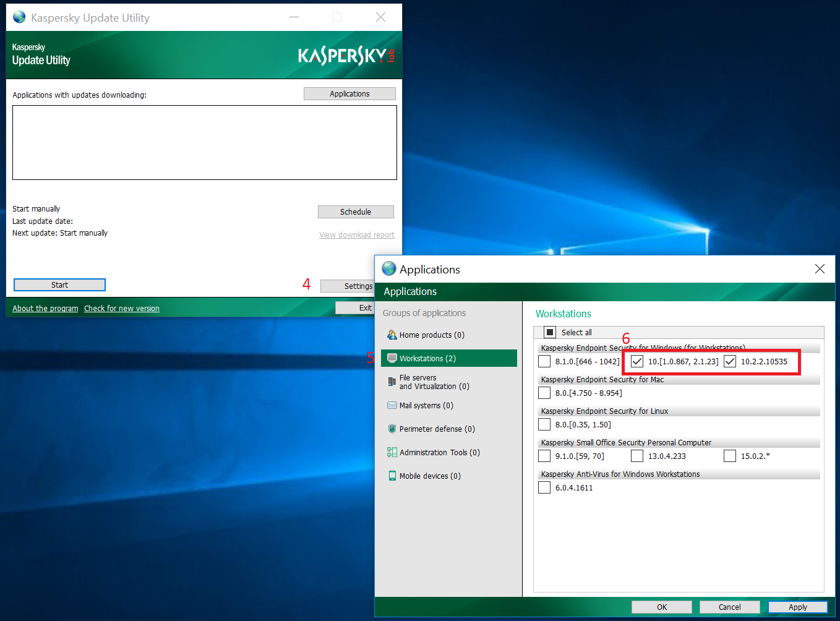Close the Kaspersky Update Utility window

380,17
